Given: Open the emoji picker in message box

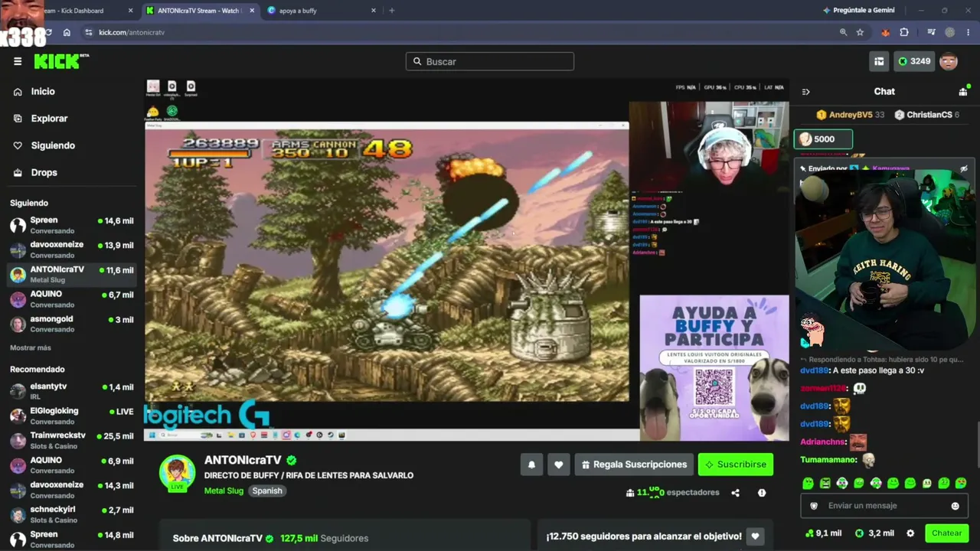Looking at the screenshot, I should [955, 506].
